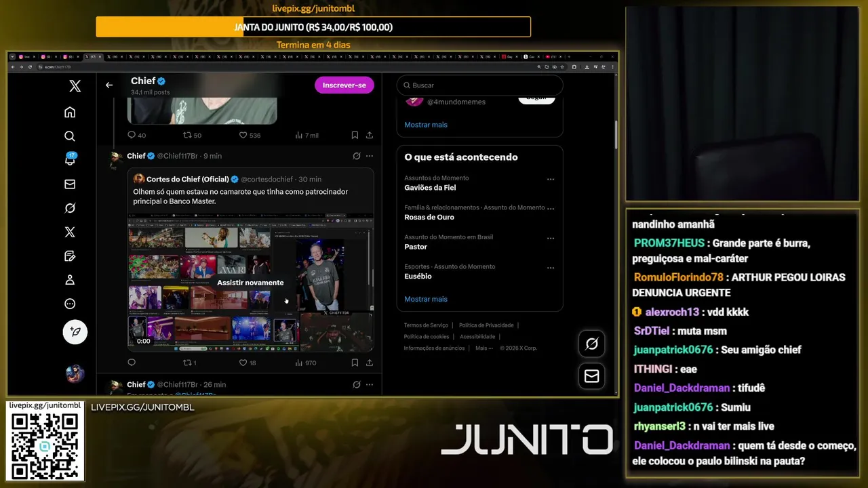The height and width of the screenshot is (488, 868).
Task: Open the Pastor trending topic
Action: (416, 247)
